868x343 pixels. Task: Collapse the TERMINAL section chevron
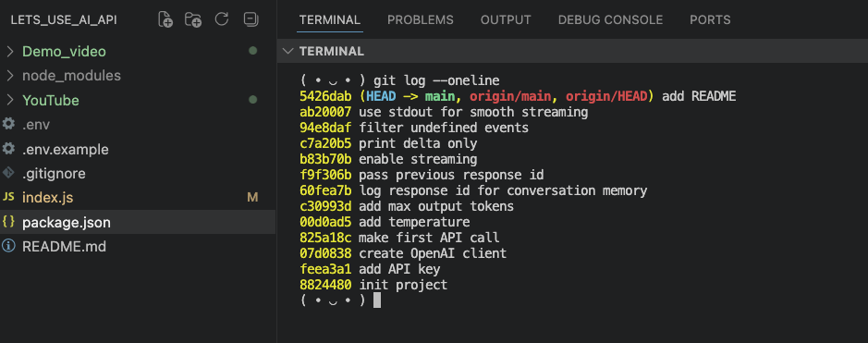pos(287,52)
